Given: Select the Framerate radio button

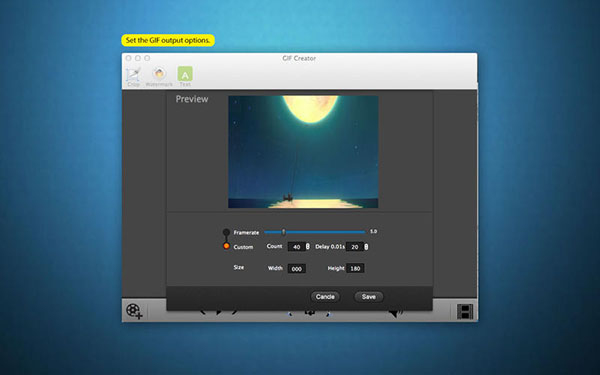Looking at the screenshot, I should tap(226, 232).
